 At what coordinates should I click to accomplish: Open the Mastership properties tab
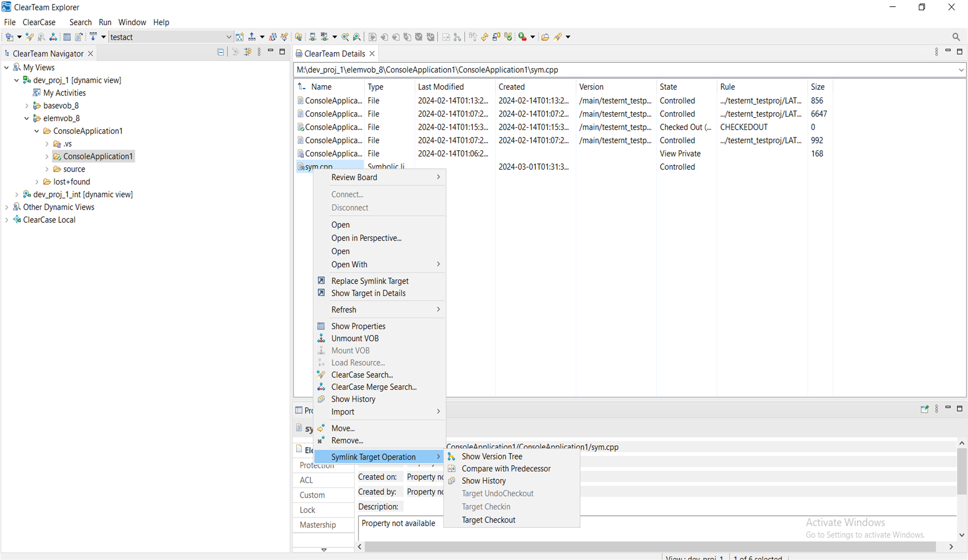pos(324,525)
